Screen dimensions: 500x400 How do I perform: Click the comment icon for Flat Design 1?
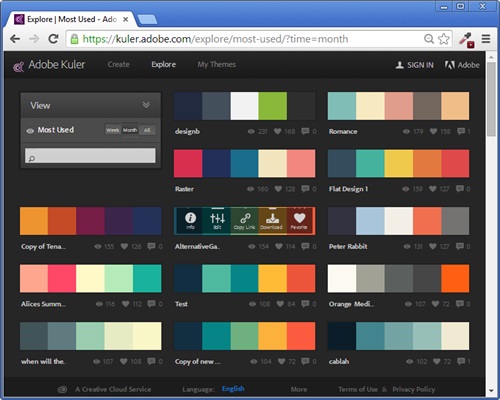point(460,189)
